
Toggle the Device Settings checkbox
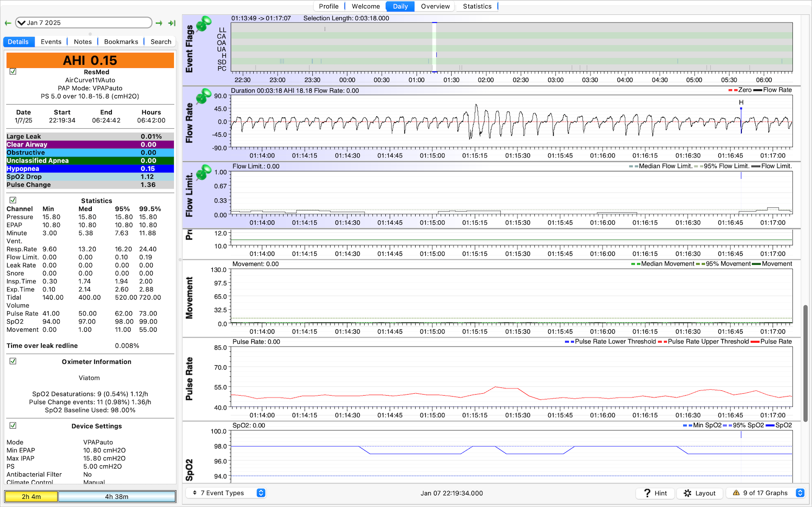(x=13, y=425)
